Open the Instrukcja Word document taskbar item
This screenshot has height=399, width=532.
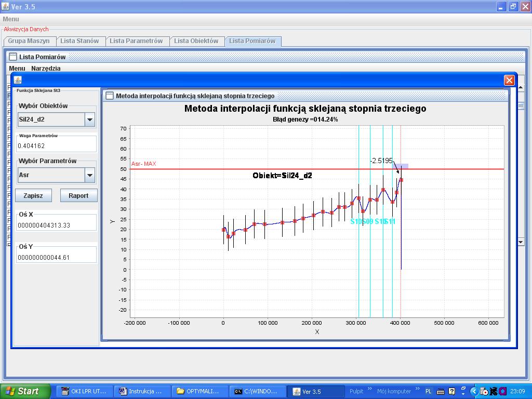click(x=142, y=391)
